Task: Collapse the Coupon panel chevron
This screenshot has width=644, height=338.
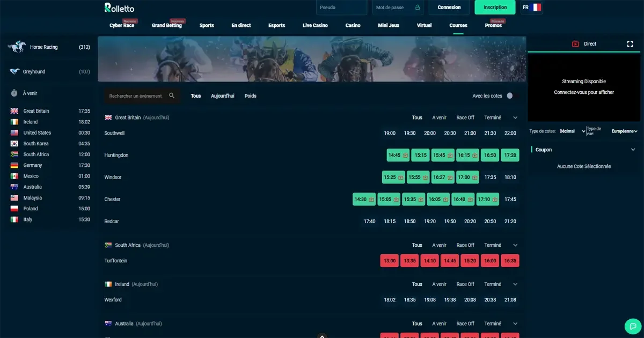Action: [x=633, y=150]
